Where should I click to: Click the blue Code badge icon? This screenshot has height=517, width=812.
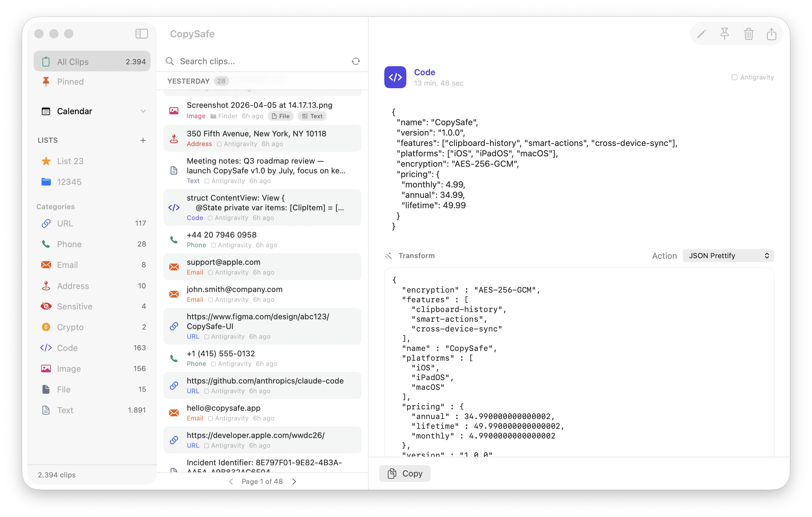pos(395,77)
